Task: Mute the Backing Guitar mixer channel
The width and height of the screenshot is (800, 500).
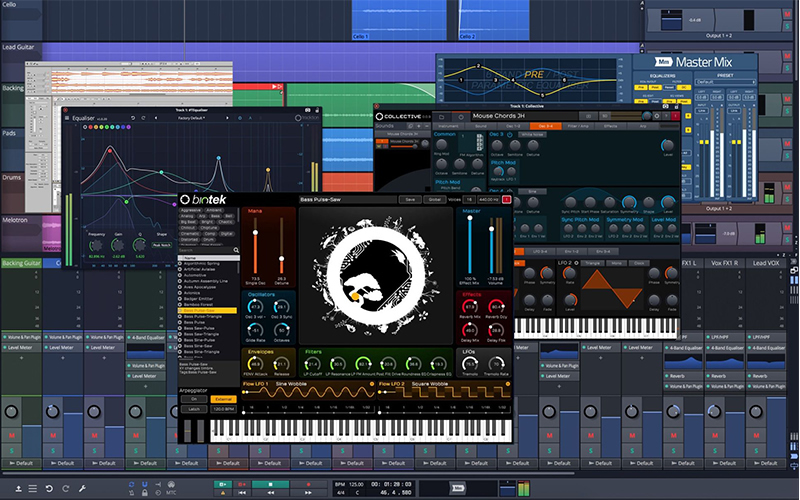Action: (x=12, y=435)
